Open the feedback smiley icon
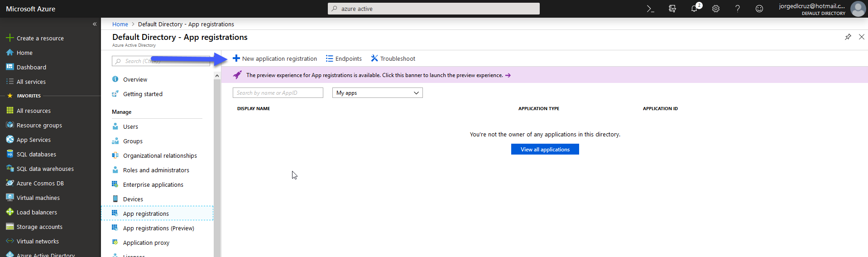The height and width of the screenshot is (257, 868). tap(759, 9)
